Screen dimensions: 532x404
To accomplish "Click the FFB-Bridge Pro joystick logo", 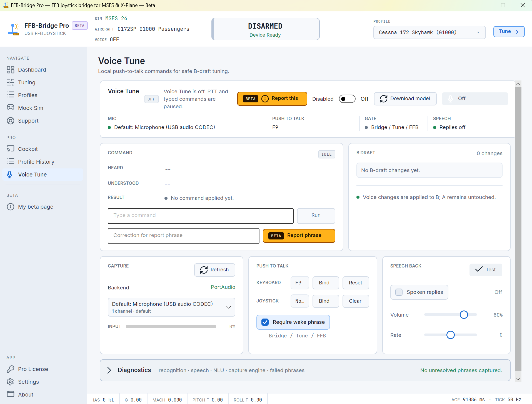I will click(x=13, y=29).
